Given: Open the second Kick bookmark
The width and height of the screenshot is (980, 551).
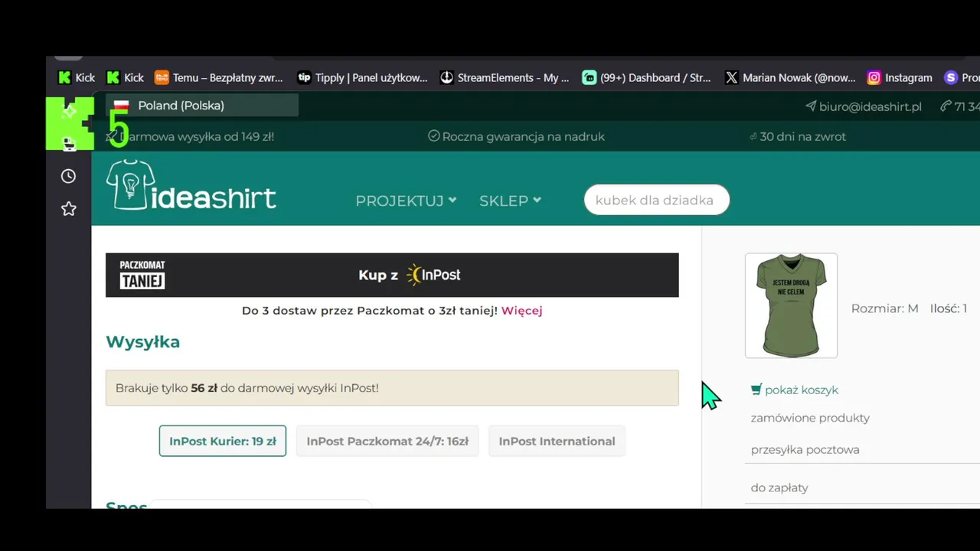Looking at the screenshot, I should coord(125,77).
